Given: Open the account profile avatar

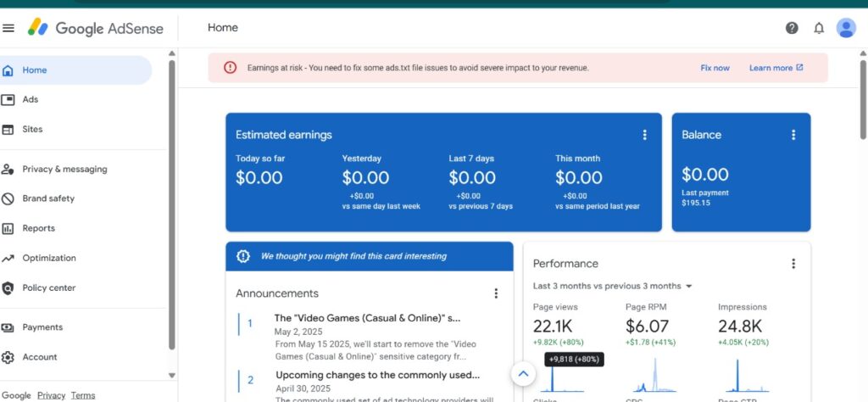Looking at the screenshot, I should [846, 28].
